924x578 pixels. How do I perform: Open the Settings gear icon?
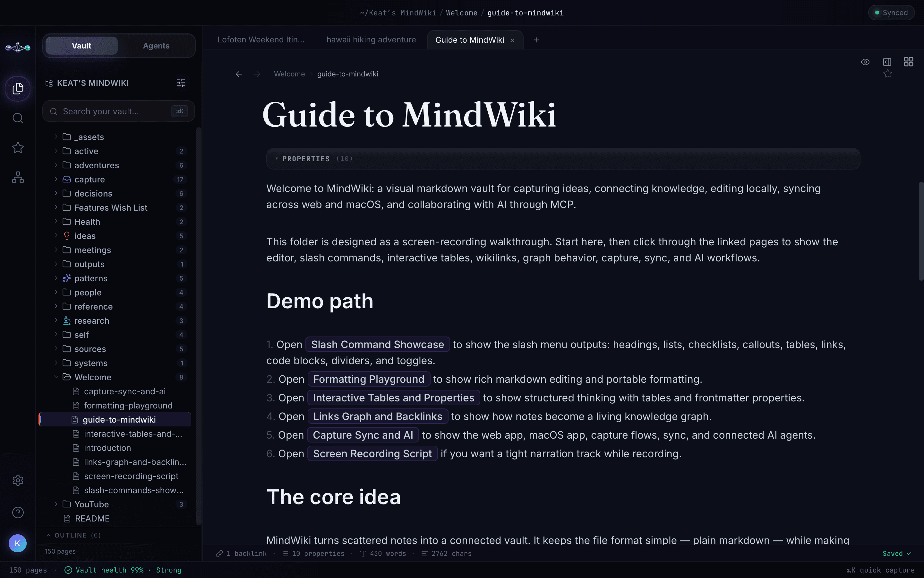[18, 480]
